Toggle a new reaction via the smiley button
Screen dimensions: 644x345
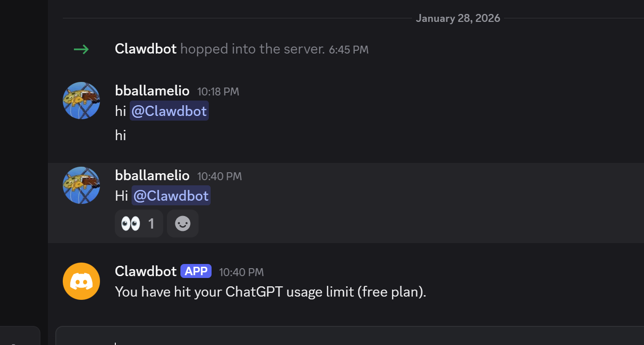pos(182,223)
